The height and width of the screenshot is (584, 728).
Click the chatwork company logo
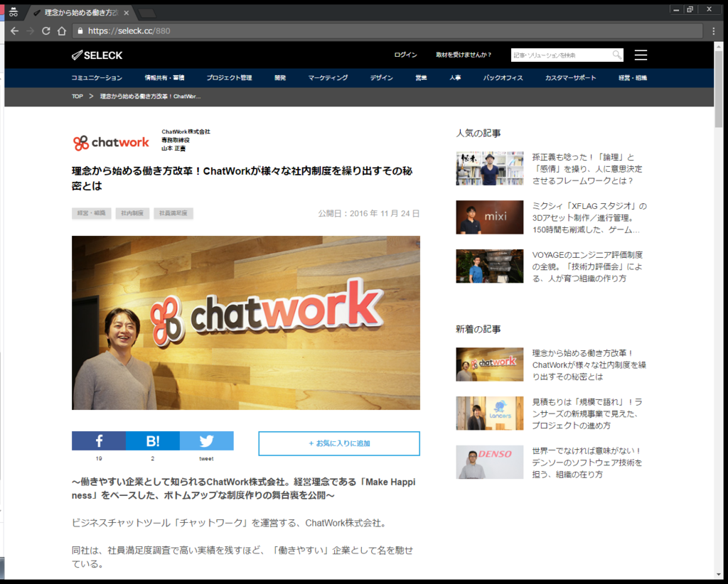(x=111, y=142)
